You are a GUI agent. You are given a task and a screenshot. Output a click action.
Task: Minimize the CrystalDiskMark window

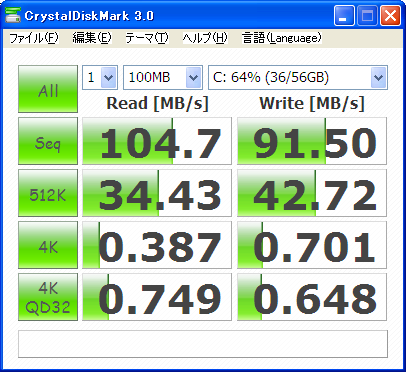[344, 16]
